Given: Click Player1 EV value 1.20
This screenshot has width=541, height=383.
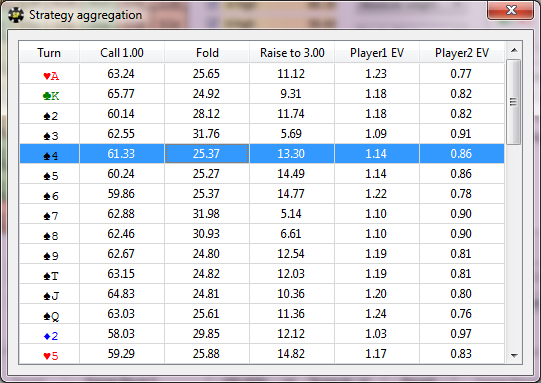Looking at the screenshot, I should pyautogui.click(x=376, y=294).
